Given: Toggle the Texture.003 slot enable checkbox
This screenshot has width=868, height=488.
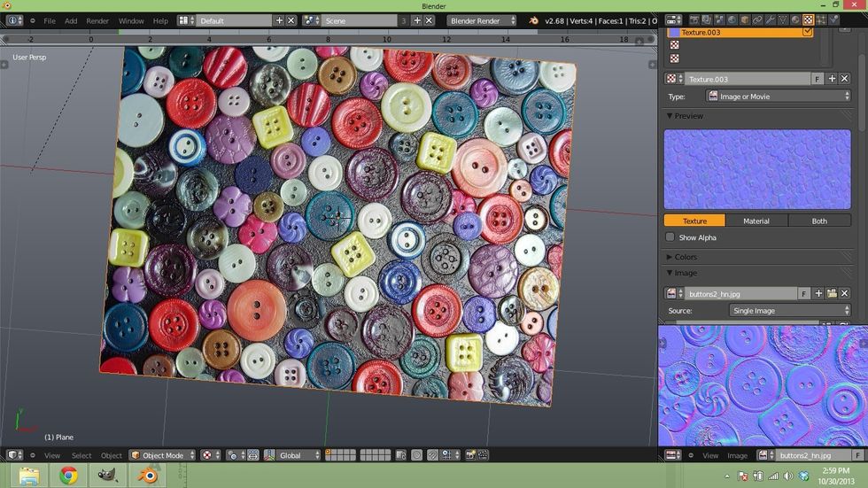Looking at the screenshot, I should click(807, 32).
